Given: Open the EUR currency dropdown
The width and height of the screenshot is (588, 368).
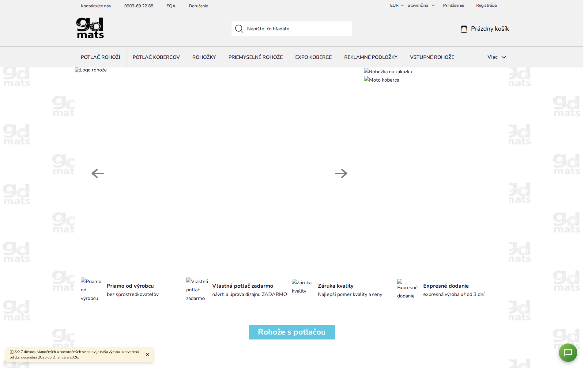Looking at the screenshot, I should (x=396, y=5).
